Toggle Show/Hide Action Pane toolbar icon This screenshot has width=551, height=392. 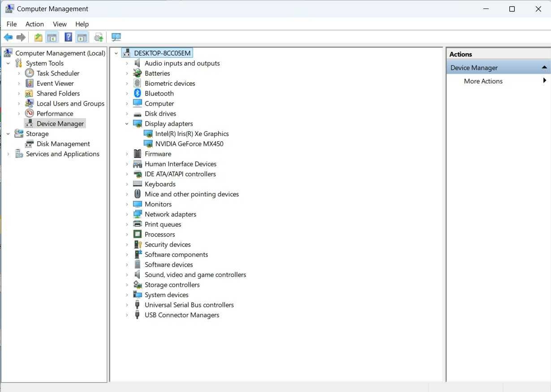(x=82, y=37)
